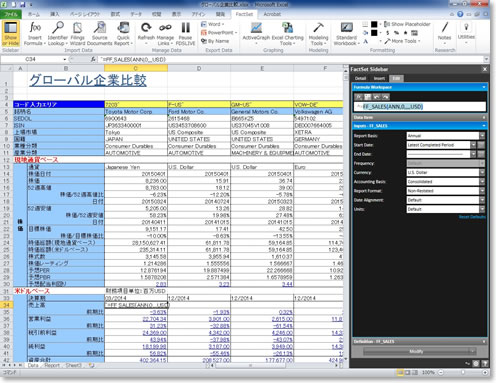Expand the Definition FF_SALES section
Screen dimensions: 498x383
pyautogui.click(x=484, y=341)
